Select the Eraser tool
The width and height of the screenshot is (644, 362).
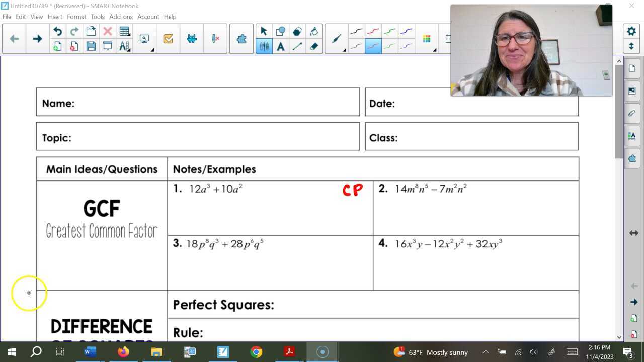click(314, 46)
